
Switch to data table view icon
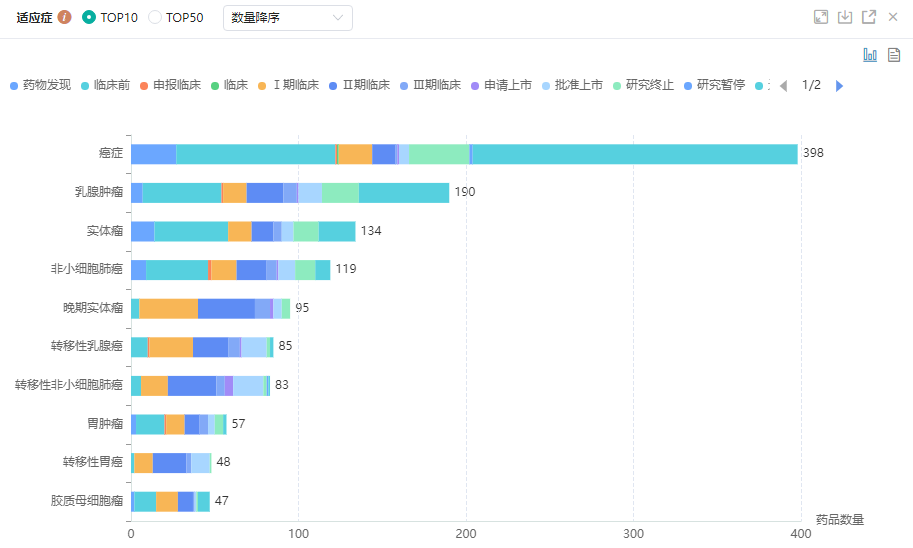(894, 55)
